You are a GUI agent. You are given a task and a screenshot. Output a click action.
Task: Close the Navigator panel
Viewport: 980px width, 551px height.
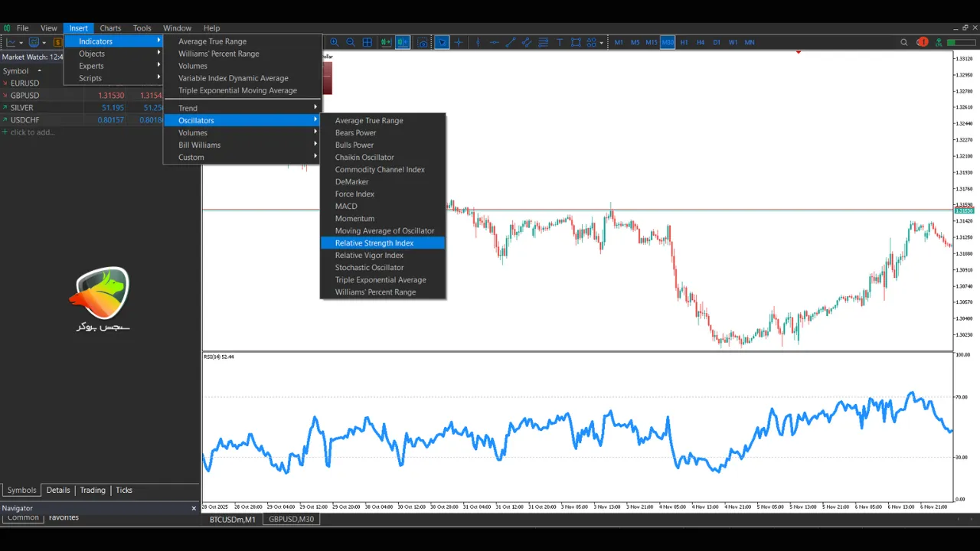[x=194, y=508]
